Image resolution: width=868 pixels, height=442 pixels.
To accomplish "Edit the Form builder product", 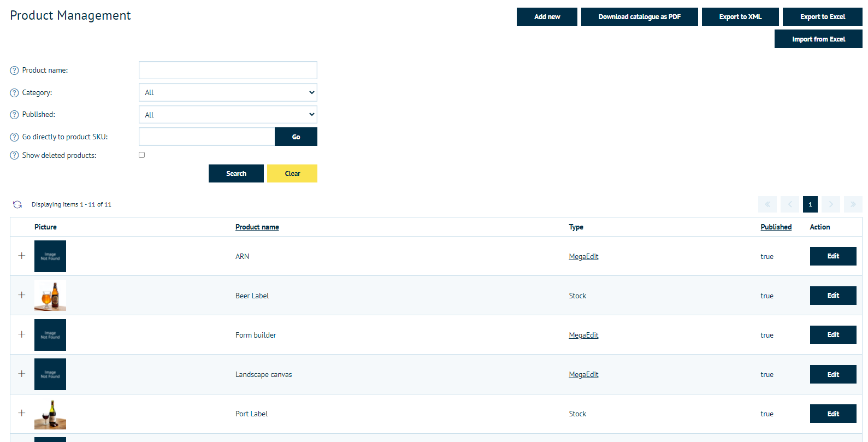I will [x=832, y=335].
